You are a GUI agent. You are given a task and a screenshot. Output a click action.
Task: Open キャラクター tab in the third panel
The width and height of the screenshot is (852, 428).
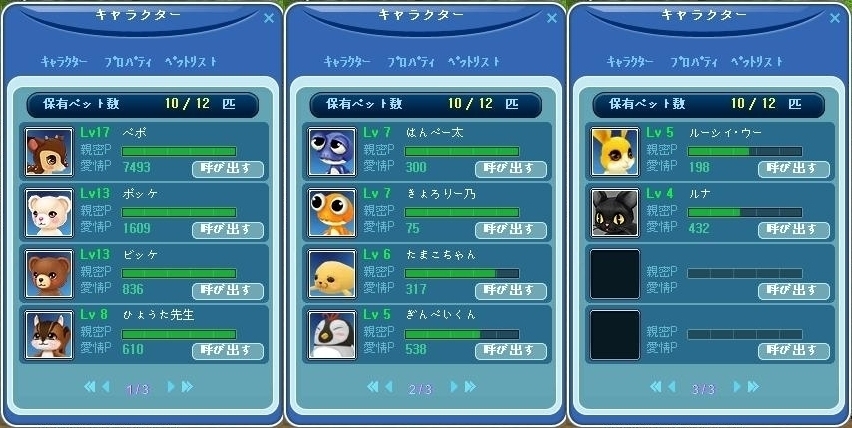[x=630, y=62]
